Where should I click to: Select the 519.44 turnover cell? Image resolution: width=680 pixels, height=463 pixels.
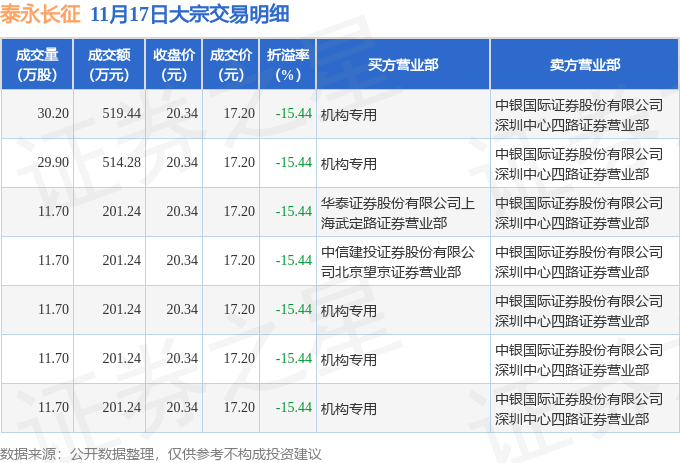tap(121, 114)
